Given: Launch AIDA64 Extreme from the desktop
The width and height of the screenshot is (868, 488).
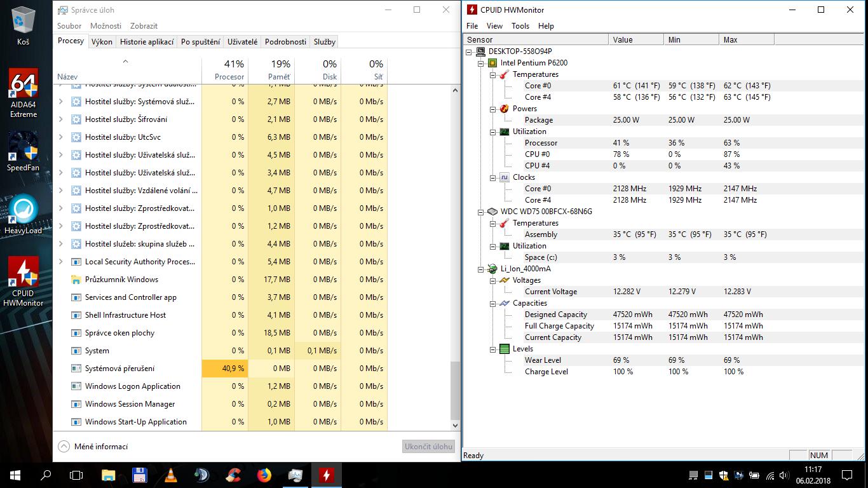Looking at the screenshot, I should (x=24, y=93).
